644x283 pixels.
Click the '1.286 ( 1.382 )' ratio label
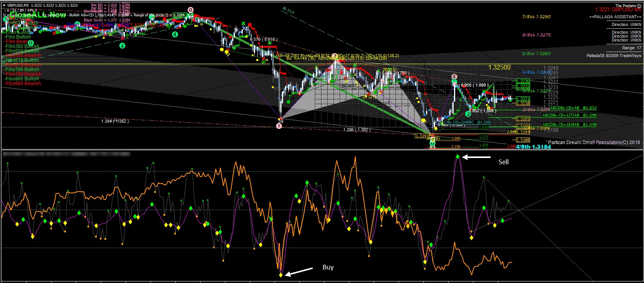click(357, 130)
